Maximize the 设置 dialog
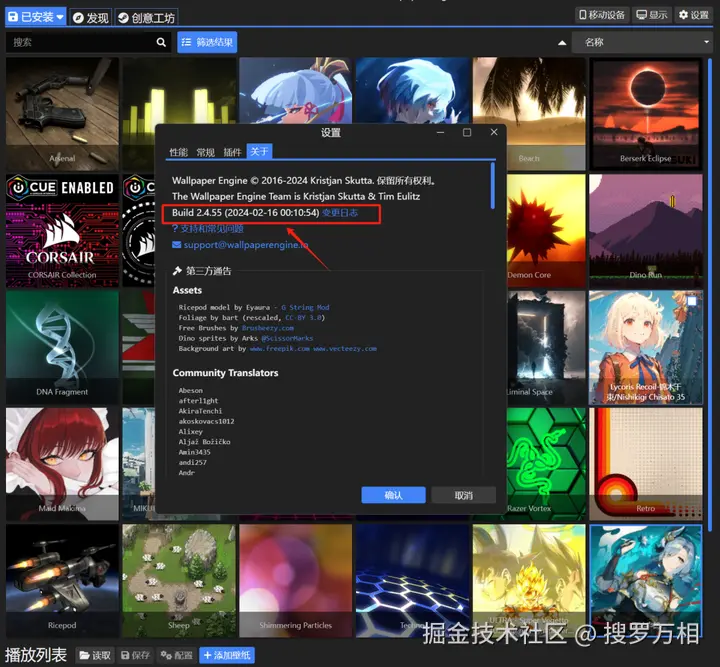The height and width of the screenshot is (667, 720). tap(467, 133)
